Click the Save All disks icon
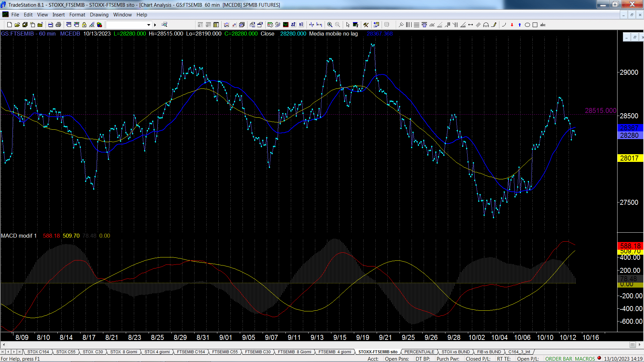Viewport: 644px width, 362px height. coord(25,25)
